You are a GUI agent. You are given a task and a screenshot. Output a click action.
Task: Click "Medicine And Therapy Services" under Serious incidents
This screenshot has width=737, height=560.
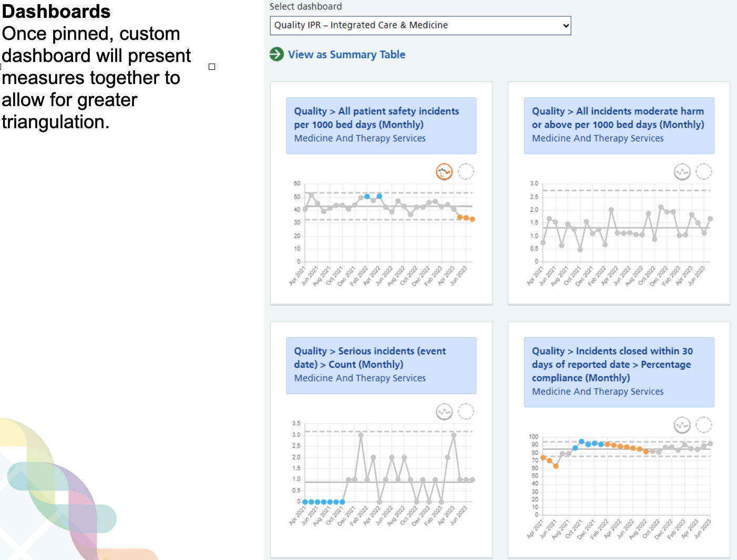[360, 378]
